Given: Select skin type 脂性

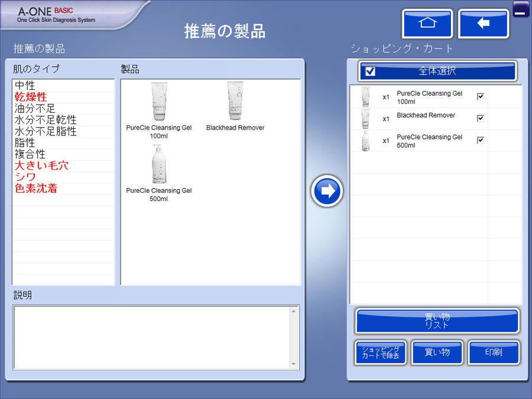Looking at the screenshot, I should pos(63,143).
